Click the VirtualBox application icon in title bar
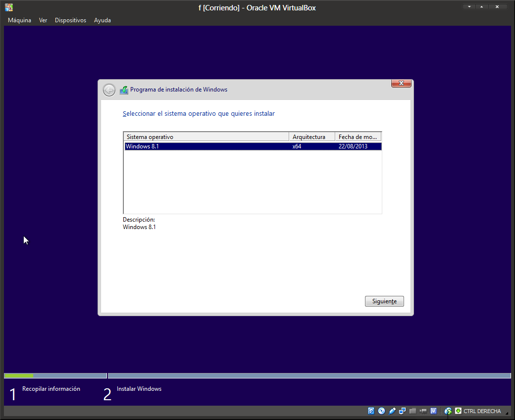Viewport: 515px width, 420px height. (x=9, y=7)
